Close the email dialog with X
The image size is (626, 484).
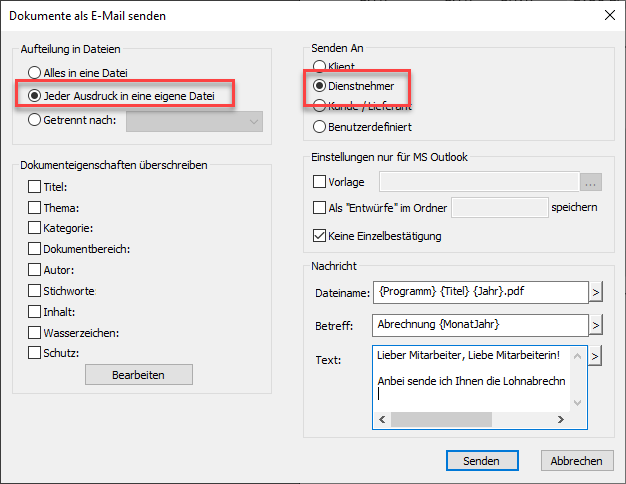(610, 15)
